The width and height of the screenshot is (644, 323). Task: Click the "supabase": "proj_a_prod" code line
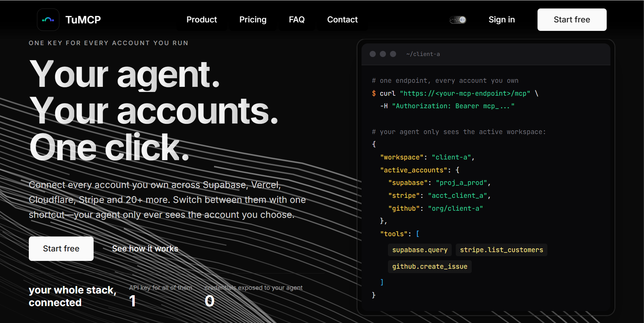click(440, 183)
